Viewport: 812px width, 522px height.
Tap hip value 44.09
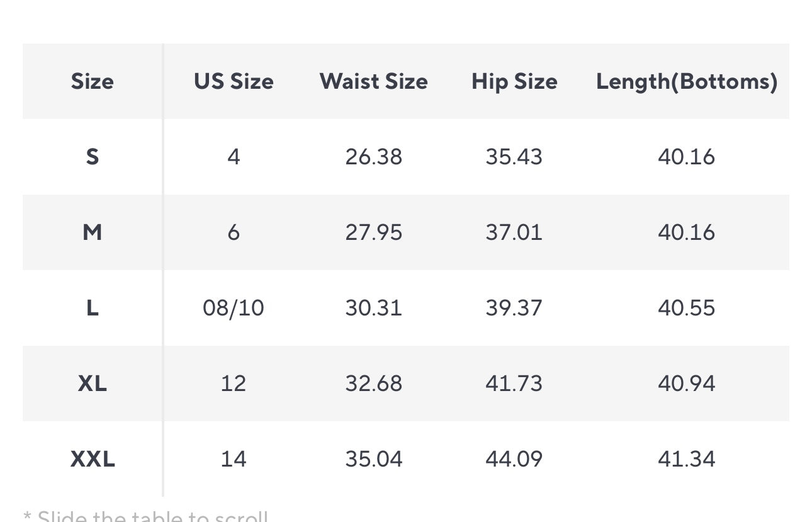click(x=514, y=459)
